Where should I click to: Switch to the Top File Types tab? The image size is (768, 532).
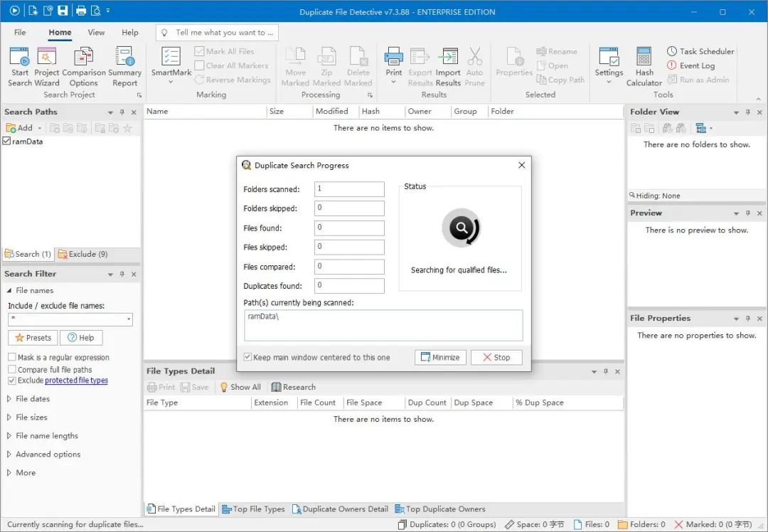(253, 509)
